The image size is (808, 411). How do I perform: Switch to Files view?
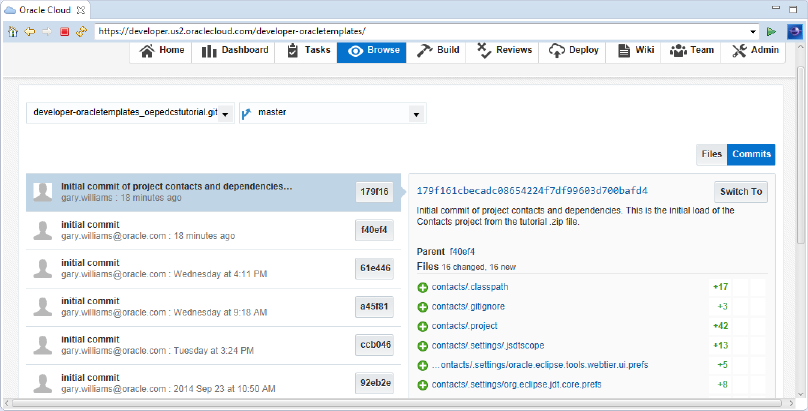712,154
